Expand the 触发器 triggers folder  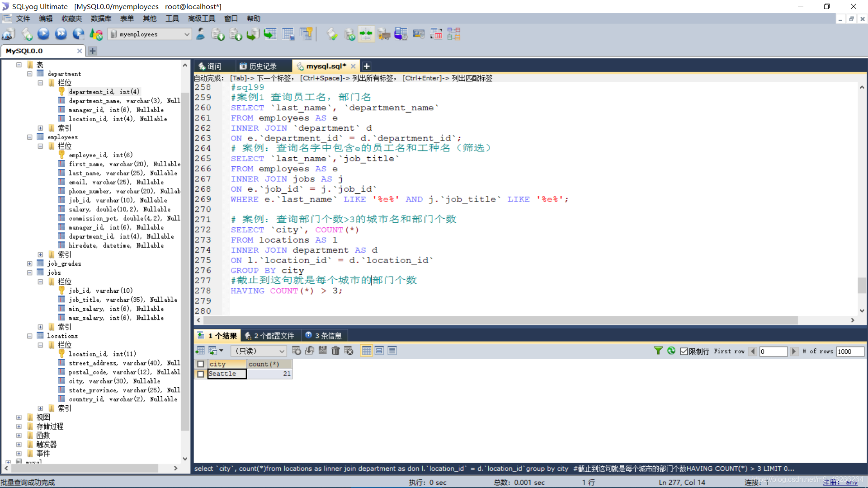click(19, 444)
